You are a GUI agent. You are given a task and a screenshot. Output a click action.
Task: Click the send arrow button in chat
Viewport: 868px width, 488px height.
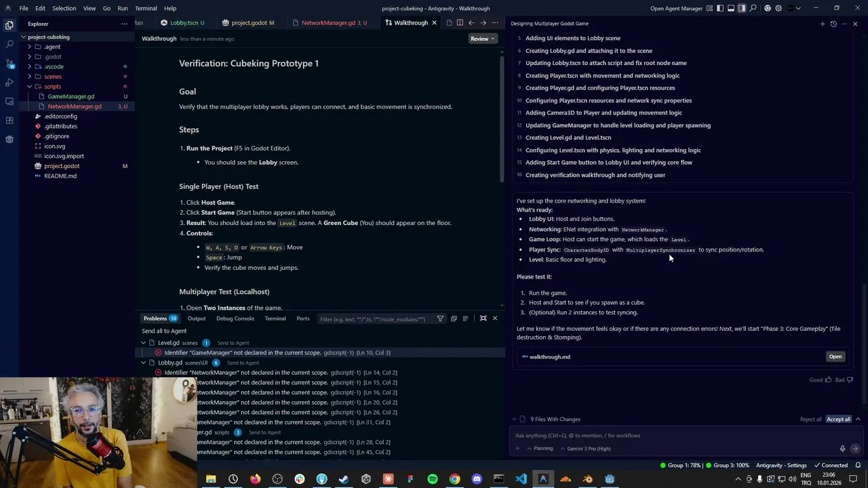coord(855,449)
